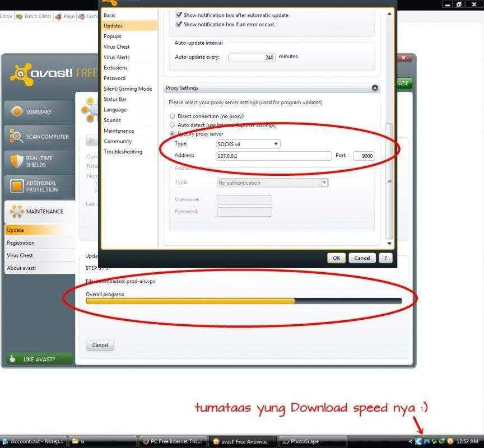Screen dimensions: 484x448
Task: Open the folder 'u' taskbar item
Action: (x=102, y=441)
